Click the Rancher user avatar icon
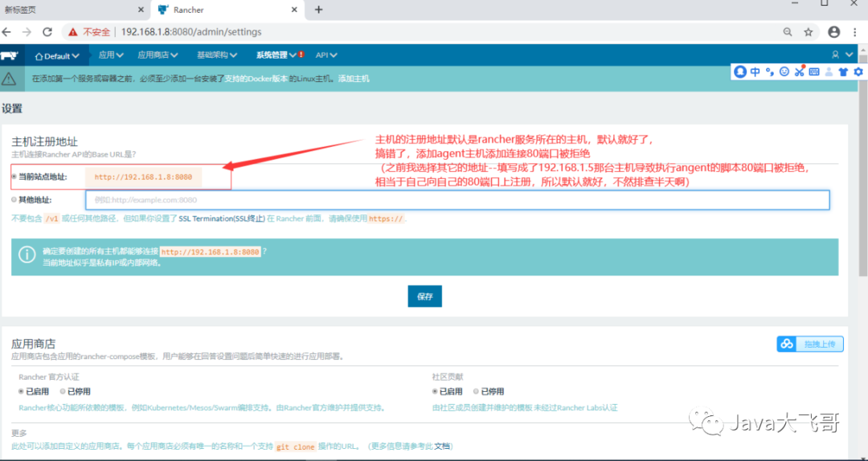The height and width of the screenshot is (461, 868). pyautogui.click(x=835, y=55)
